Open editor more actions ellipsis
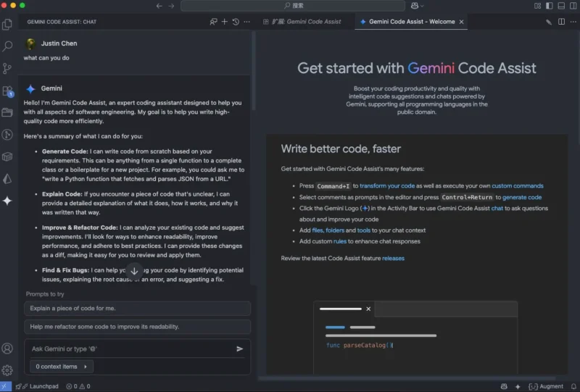Viewport: 580px width, 392px height. (573, 22)
